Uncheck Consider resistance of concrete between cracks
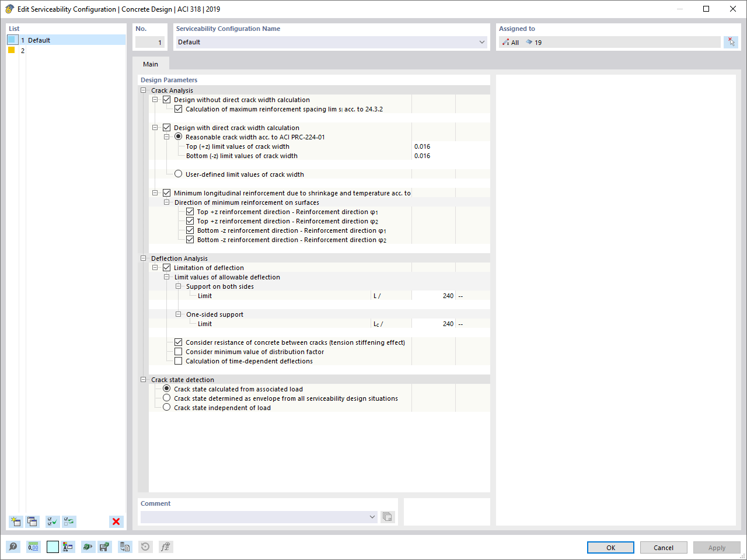747x560 pixels. pyautogui.click(x=179, y=342)
